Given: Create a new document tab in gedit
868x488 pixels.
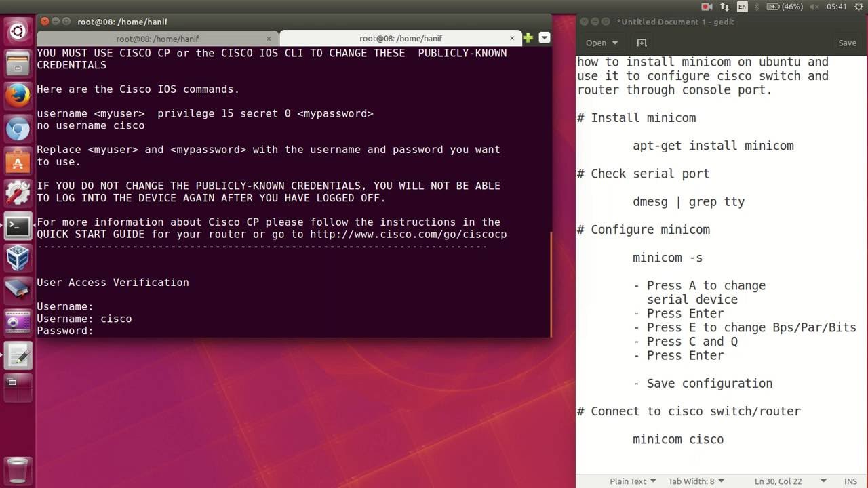Looking at the screenshot, I should [x=642, y=43].
